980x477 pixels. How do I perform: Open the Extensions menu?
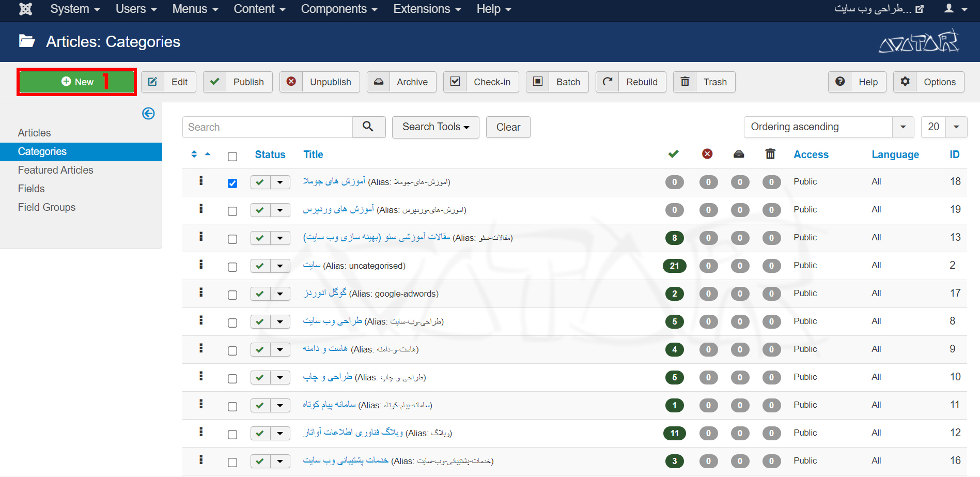(x=427, y=9)
